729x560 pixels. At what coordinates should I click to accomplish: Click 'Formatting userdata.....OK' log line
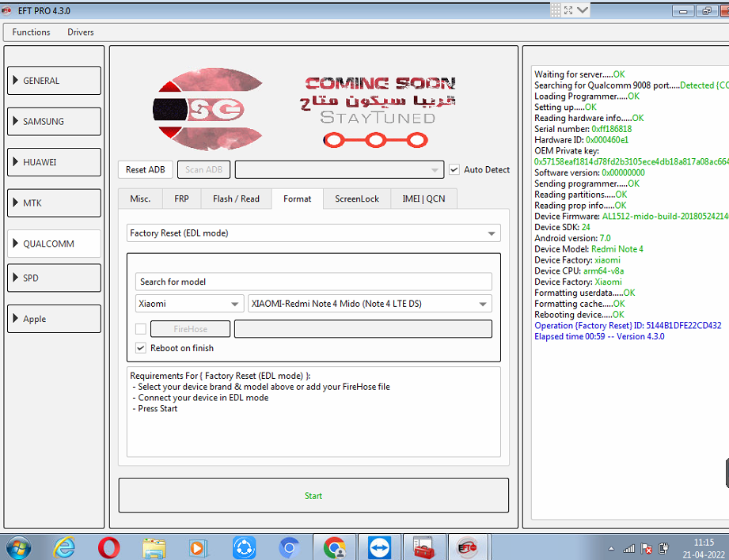(x=584, y=293)
